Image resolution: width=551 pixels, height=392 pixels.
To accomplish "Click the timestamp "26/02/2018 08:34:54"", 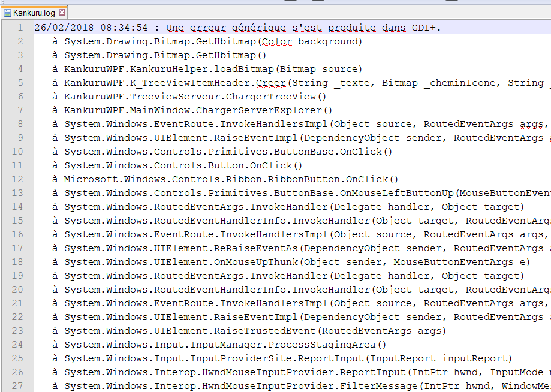I will pos(91,28).
